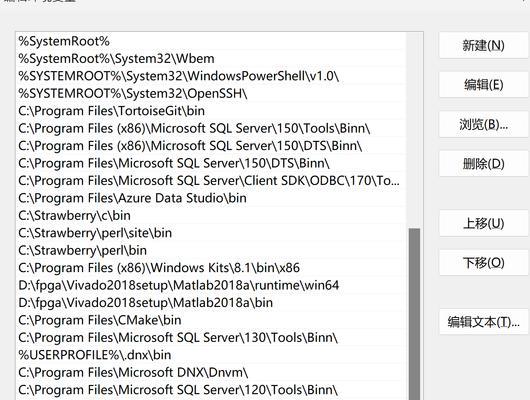530x400 pixels.
Task: Click the vertical scrollbar thumb in path list
Action: coord(414,314)
